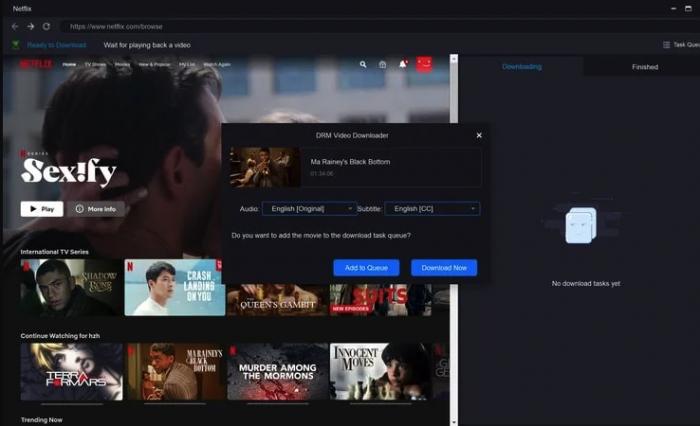The height and width of the screenshot is (426, 700).
Task: Maximize the Netflix downloader window
Action: click(x=688, y=8)
